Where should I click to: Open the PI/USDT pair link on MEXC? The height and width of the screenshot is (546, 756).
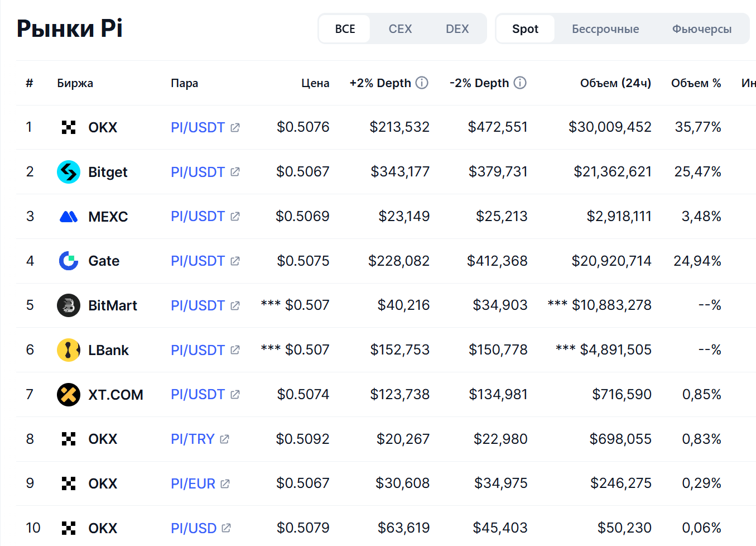(x=198, y=216)
